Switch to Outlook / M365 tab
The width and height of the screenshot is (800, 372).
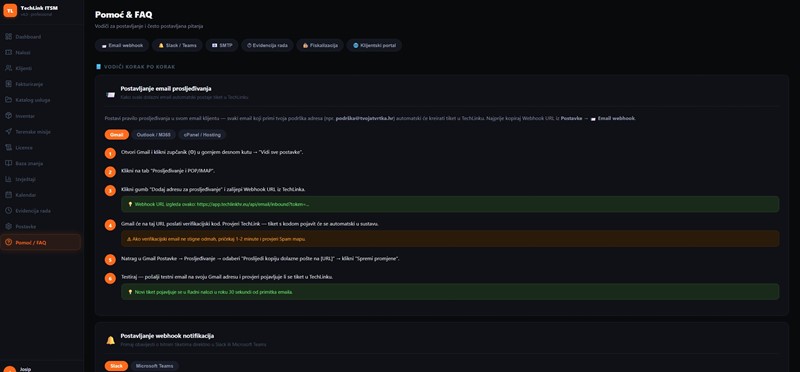[x=153, y=135]
